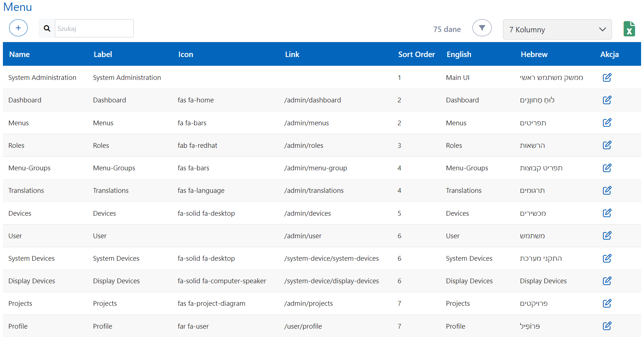Open edit for Translations row
This screenshot has width=644, height=337.
click(607, 190)
